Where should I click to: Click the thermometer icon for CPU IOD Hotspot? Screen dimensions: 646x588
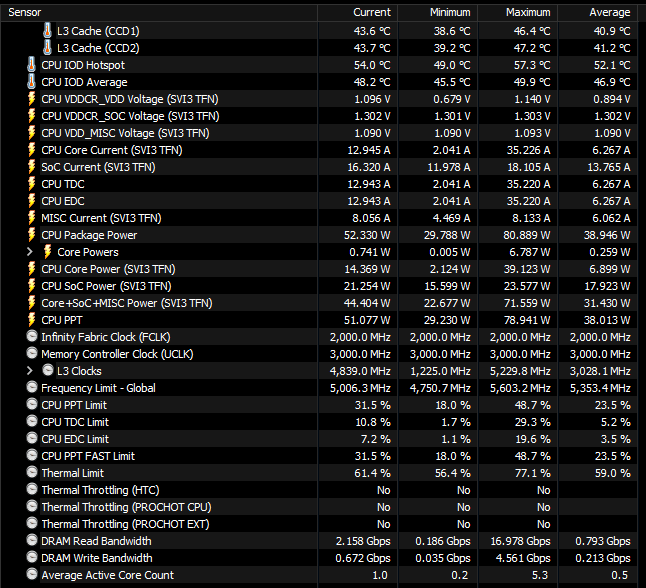point(31,65)
